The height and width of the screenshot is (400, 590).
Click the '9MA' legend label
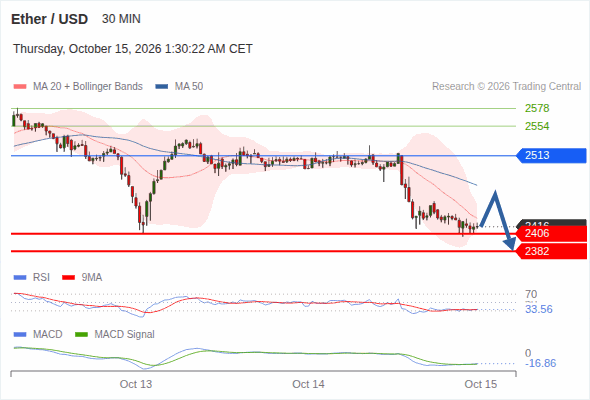[x=92, y=278]
